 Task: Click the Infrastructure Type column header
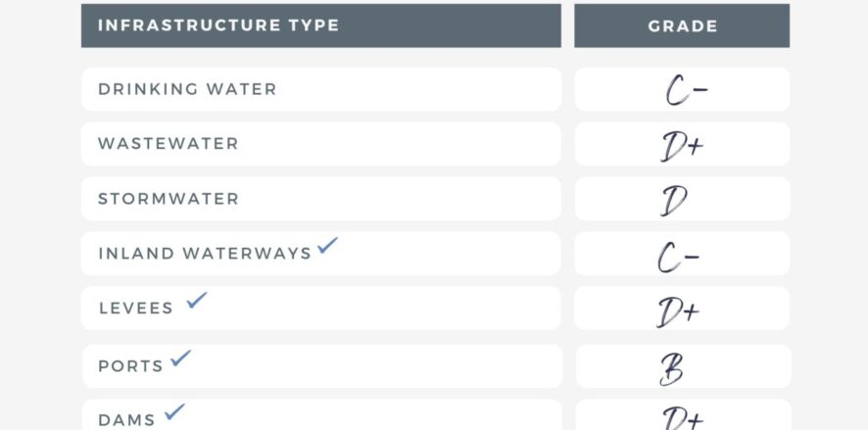coord(218,25)
